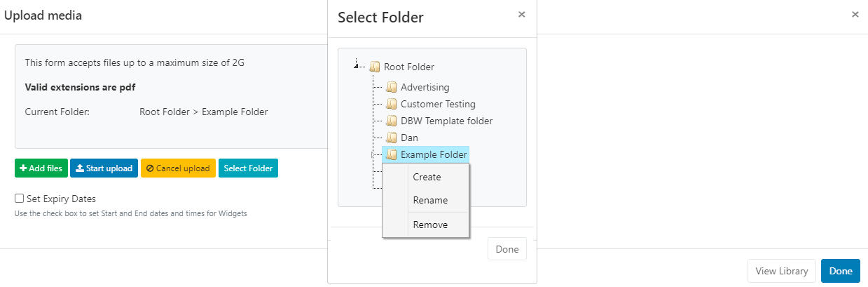Click the View Library button
868x287 pixels.
tap(782, 271)
